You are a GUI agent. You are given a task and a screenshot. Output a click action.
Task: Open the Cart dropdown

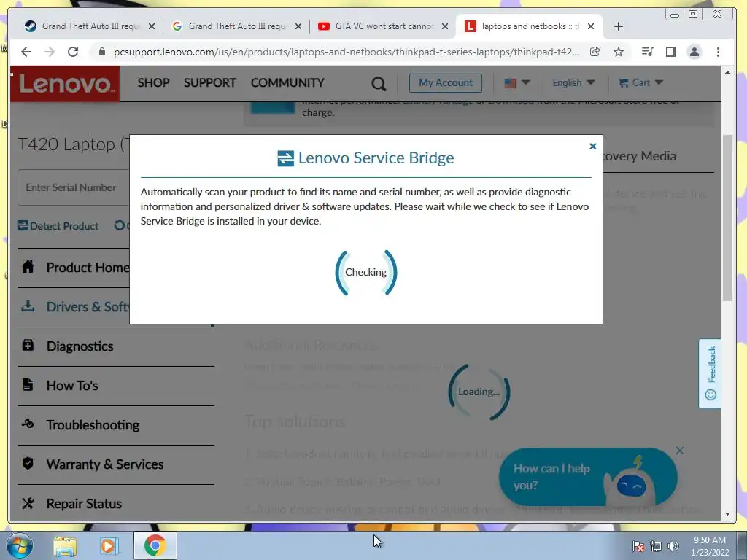(640, 83)
